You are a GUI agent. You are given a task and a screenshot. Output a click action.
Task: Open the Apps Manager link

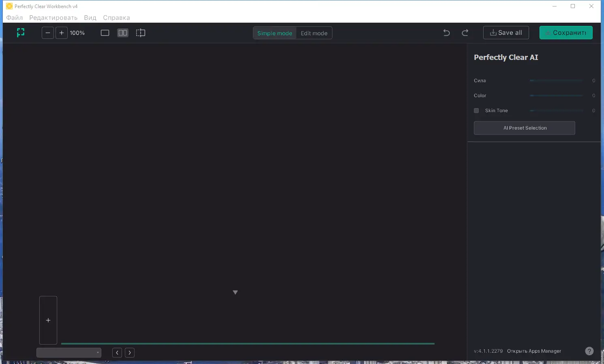click(534, 351)
